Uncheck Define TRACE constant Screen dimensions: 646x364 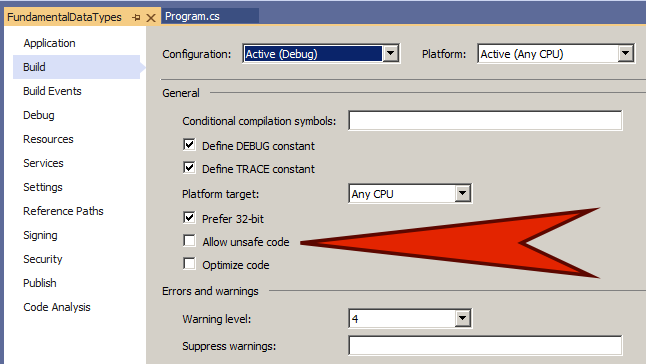189,168
